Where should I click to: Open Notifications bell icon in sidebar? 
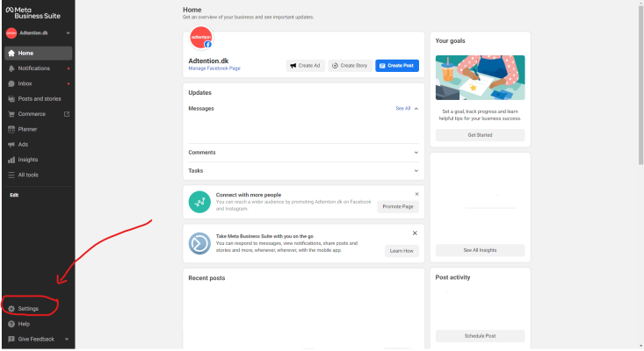tap(11, 68)
